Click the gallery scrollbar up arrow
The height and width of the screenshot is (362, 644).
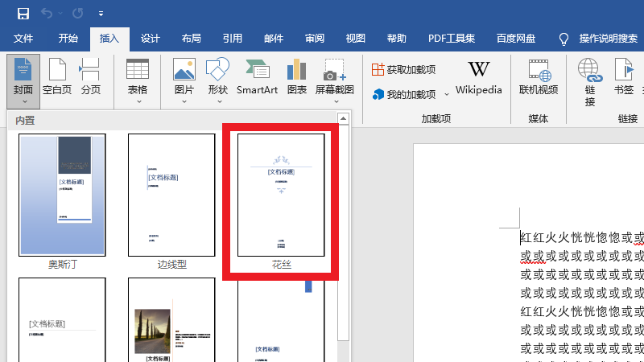(x=344, y=120)
